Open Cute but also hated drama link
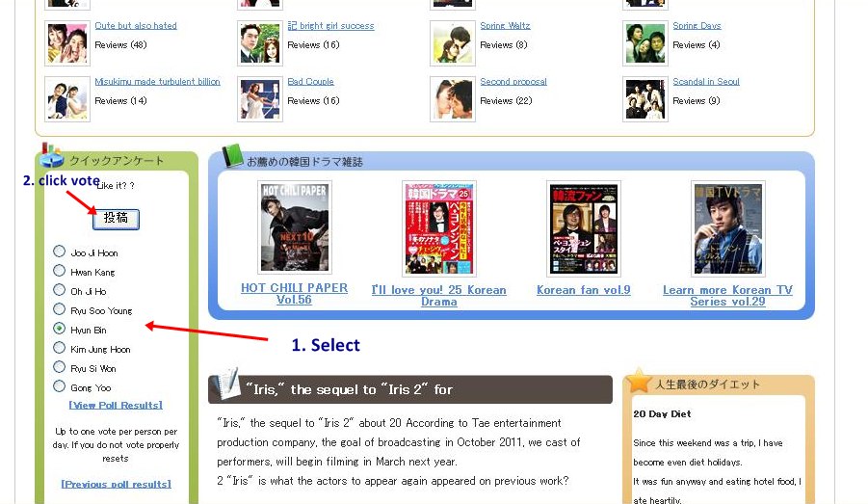This screenshot has width=868, height=504. pyautogui.click(x=136, y=25)
